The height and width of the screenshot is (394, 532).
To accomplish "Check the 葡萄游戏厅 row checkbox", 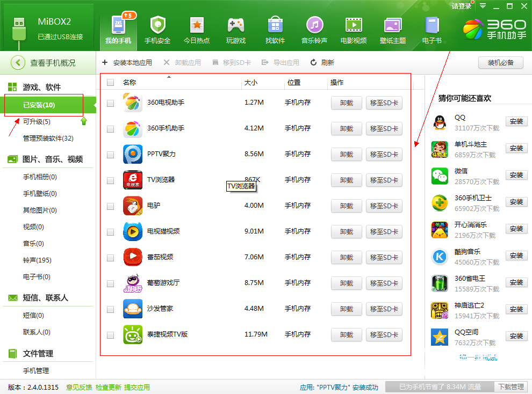I will 110,283.
